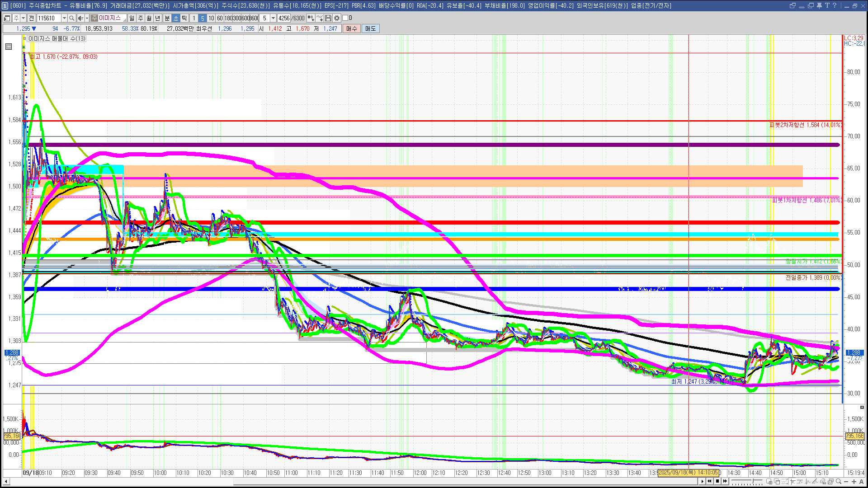
Task: Click the add indicator candlestick icon
Action: [311, 18]
